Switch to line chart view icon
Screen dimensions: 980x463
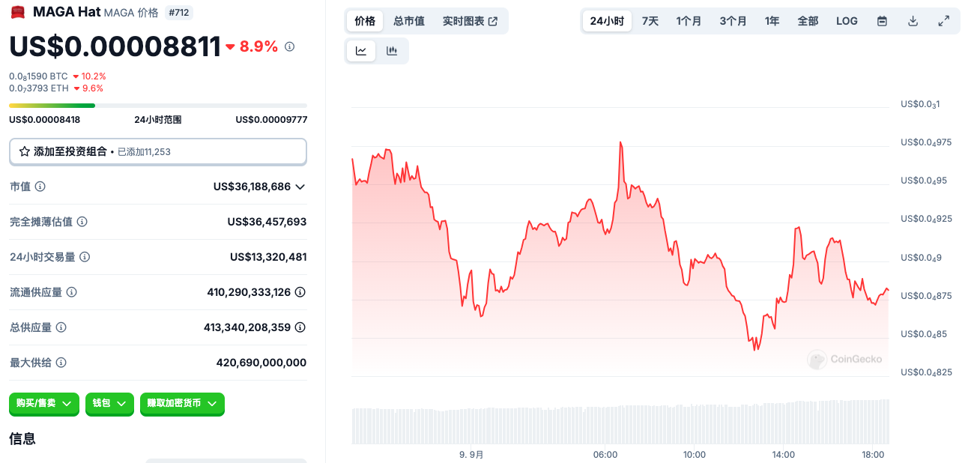[361, 51]
